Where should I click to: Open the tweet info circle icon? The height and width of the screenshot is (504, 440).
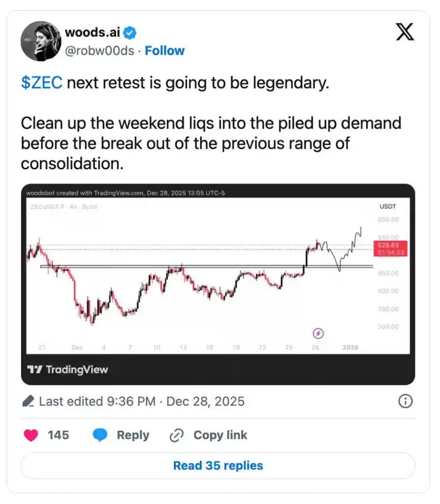point(405,401)
